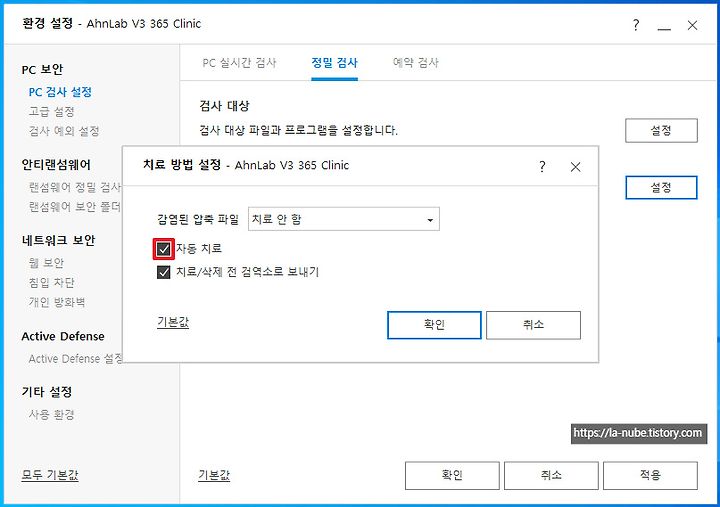Screen dimensions: 720x507
Task: Open help icon in 환경 설정 title bar
Action: [636, 25]
